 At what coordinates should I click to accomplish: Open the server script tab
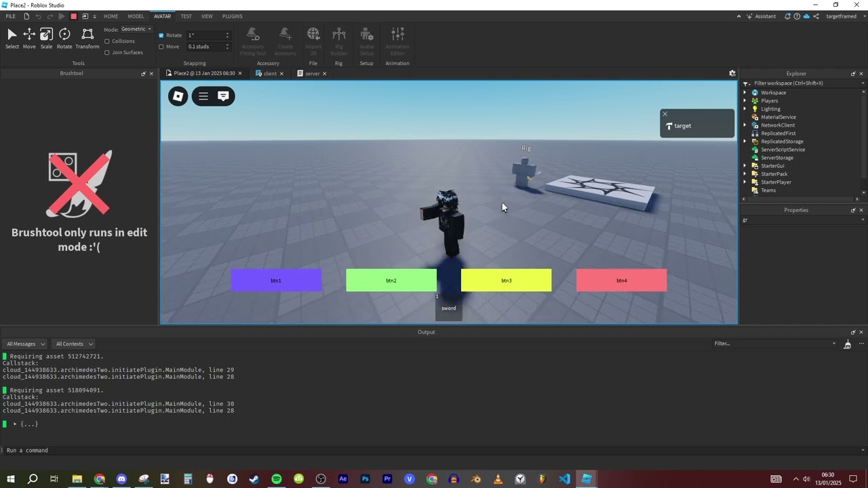coord(312,73)
